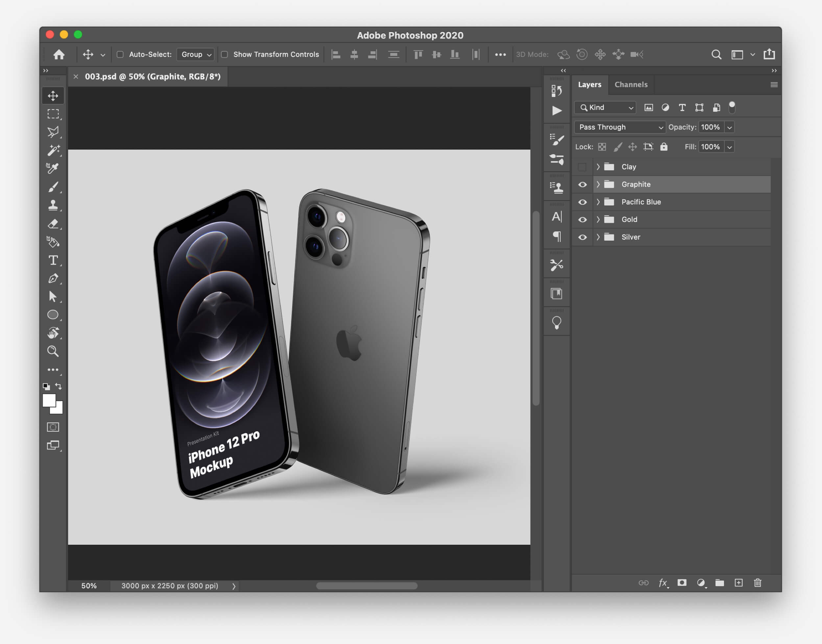Select the Paint Bucket tool

[53, 242]
